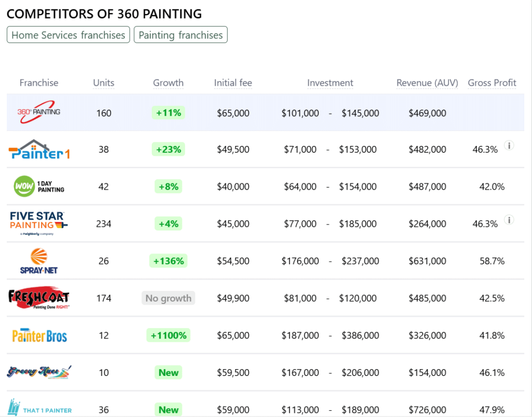The image size is (532, 417).
Task: Click the +11% growth badge
Action: (x=168, y=113)
